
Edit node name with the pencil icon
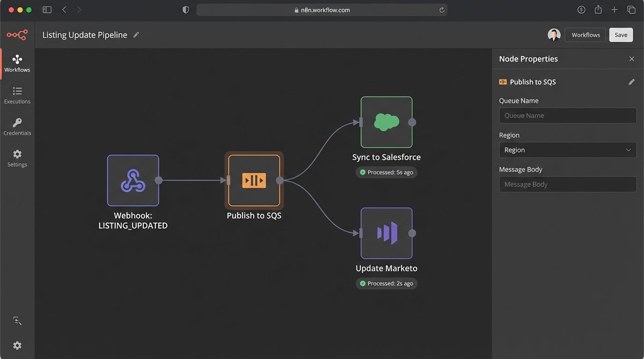click(631, 82)
